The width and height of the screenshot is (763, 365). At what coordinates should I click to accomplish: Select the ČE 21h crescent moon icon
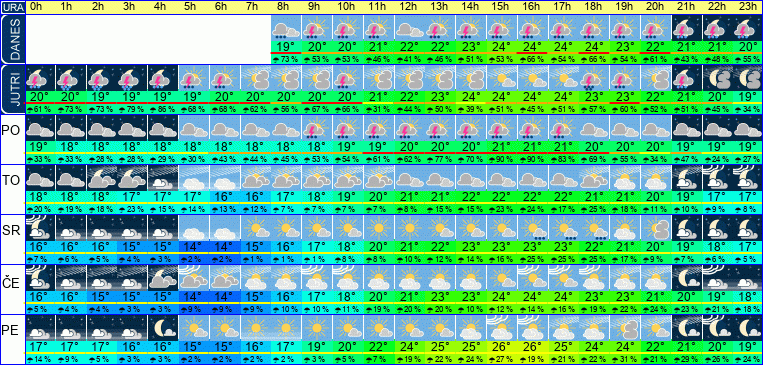(687, 278)
